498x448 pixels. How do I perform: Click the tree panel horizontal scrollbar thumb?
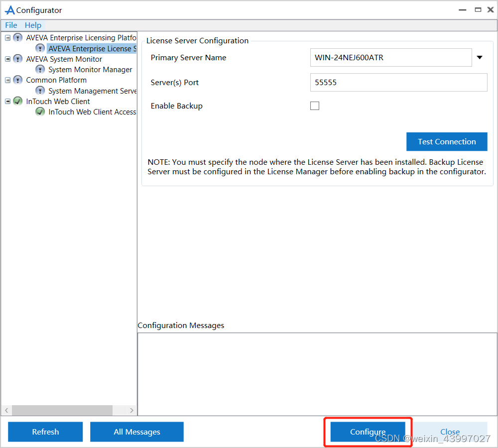point(62,410)
